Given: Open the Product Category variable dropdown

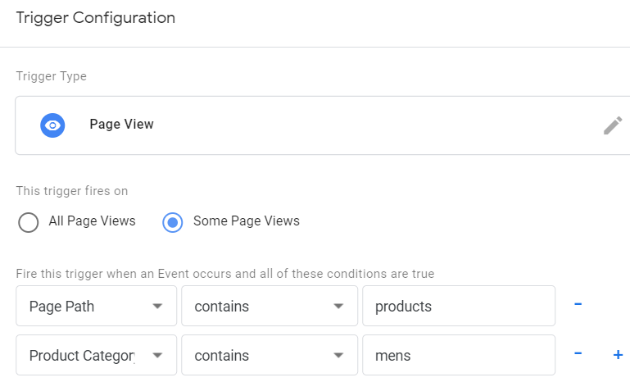Looking at the screenshot, I should click(96, 355).
